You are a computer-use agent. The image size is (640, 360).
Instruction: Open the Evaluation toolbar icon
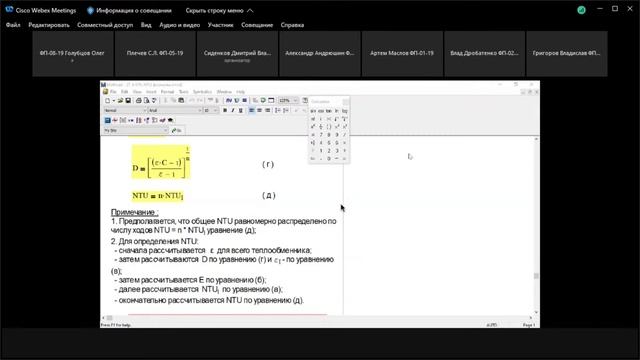click(x=131, y=120)
